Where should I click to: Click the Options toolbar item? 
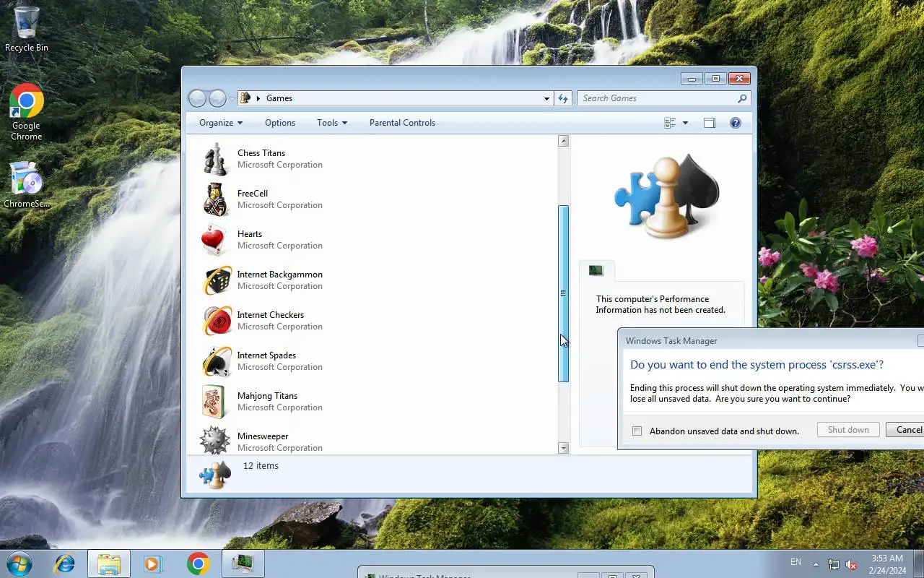[280, 123]
